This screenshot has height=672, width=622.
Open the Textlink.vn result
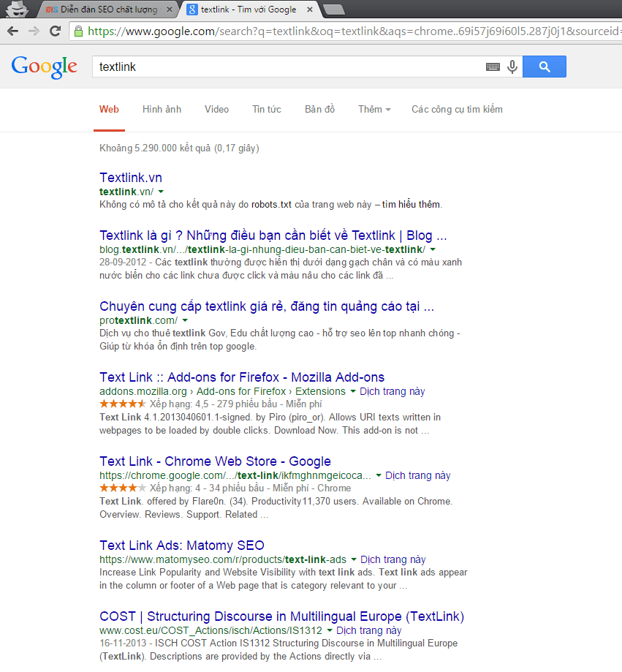coord(131,178)
